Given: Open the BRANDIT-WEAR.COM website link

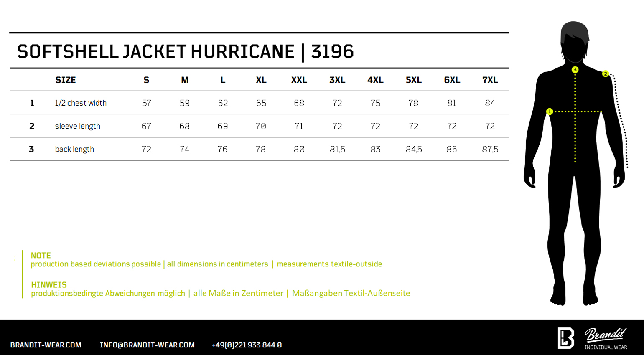Looking at the screenshot, I should (x=46, y=345).
